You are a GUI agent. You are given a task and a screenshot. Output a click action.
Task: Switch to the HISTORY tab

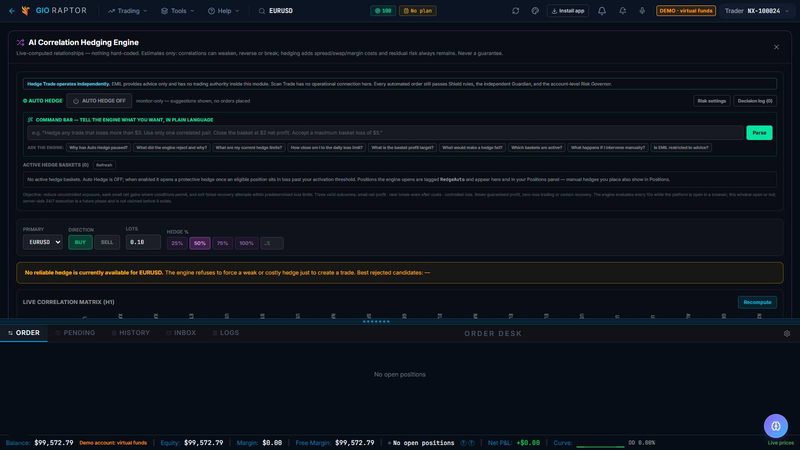[131, 333]
